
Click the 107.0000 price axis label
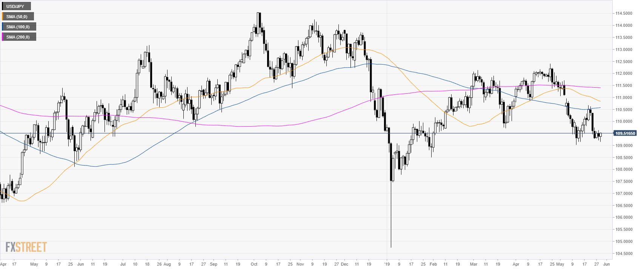[x=624, y=193]
